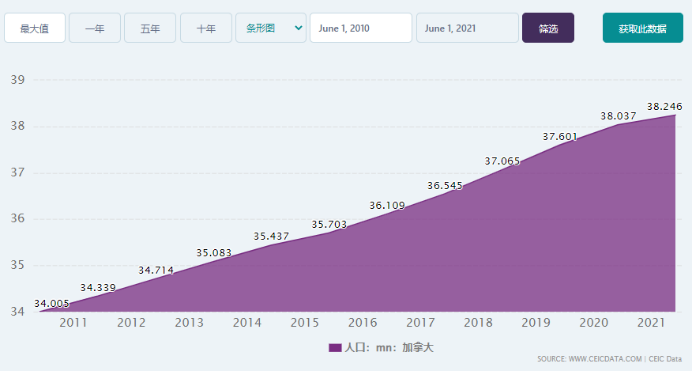
Task: Click the 2019 x-axis label
Action: [536, 323]
